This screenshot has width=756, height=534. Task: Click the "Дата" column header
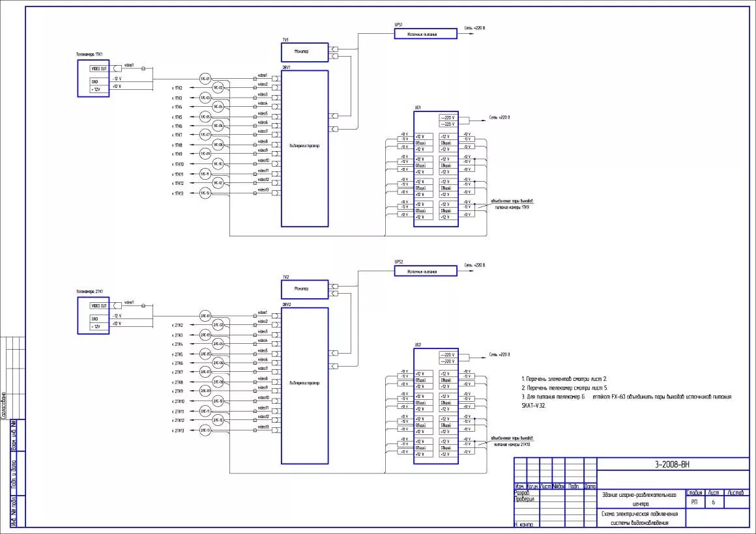590,486
